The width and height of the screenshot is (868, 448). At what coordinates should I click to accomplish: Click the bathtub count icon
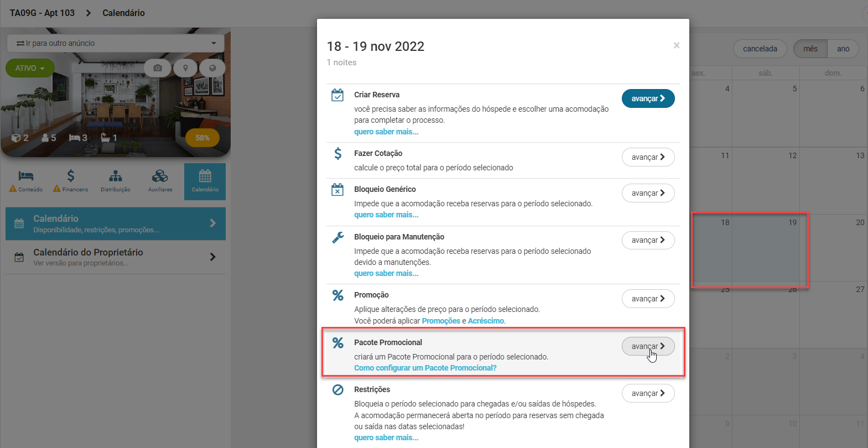click(105, 137)
